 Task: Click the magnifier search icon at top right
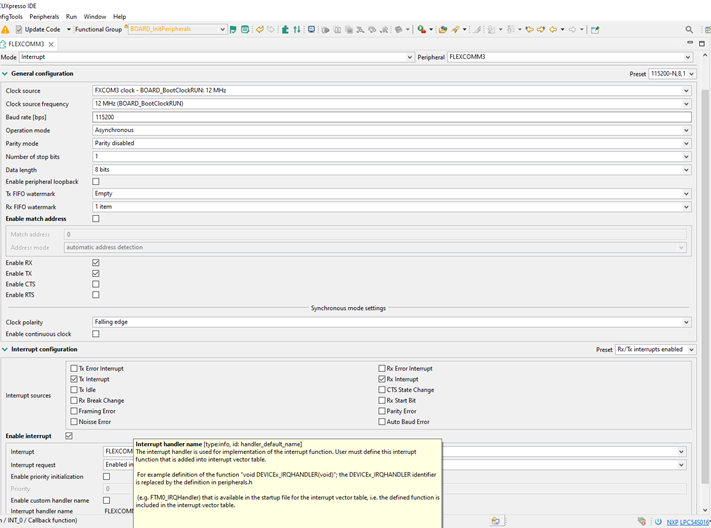pos(689,29)
